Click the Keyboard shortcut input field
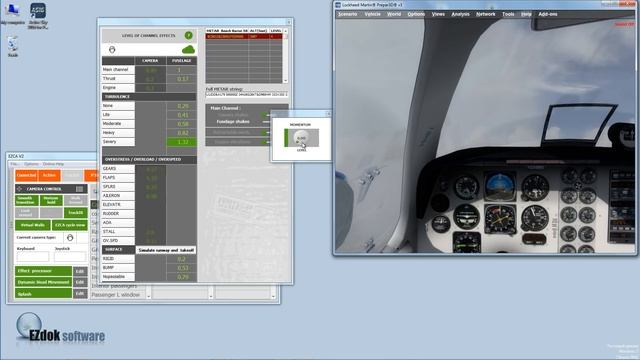640x360 pixels. pyautogui.click(x=33, y=256)
